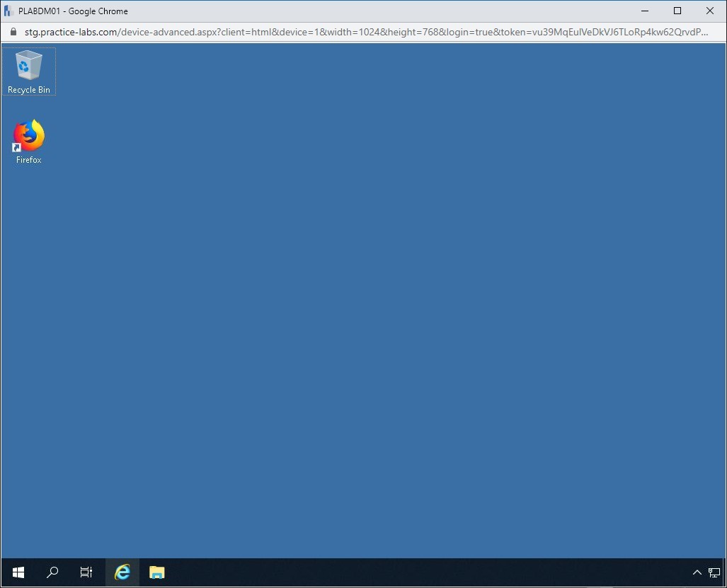
Task: Open File Explorer from the taskbar
Action: pos(156,572)
